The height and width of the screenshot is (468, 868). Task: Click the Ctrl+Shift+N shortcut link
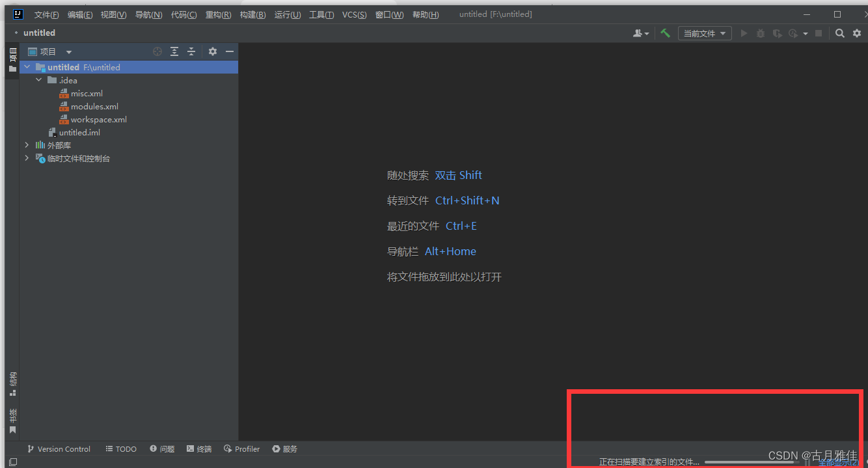(467, 200)
